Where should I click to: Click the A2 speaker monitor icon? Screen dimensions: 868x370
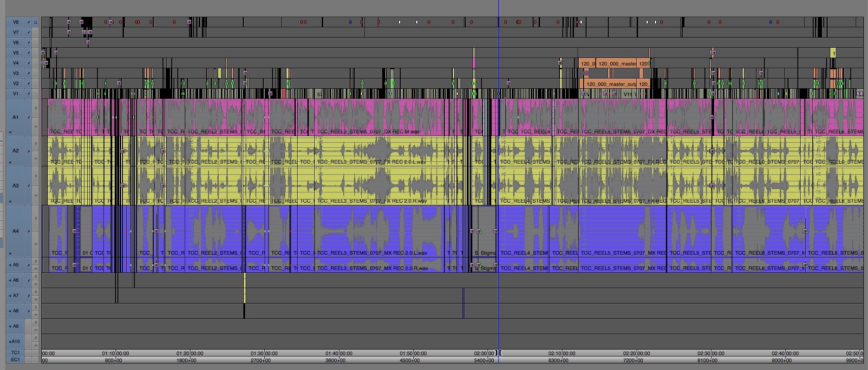(10, 162)
